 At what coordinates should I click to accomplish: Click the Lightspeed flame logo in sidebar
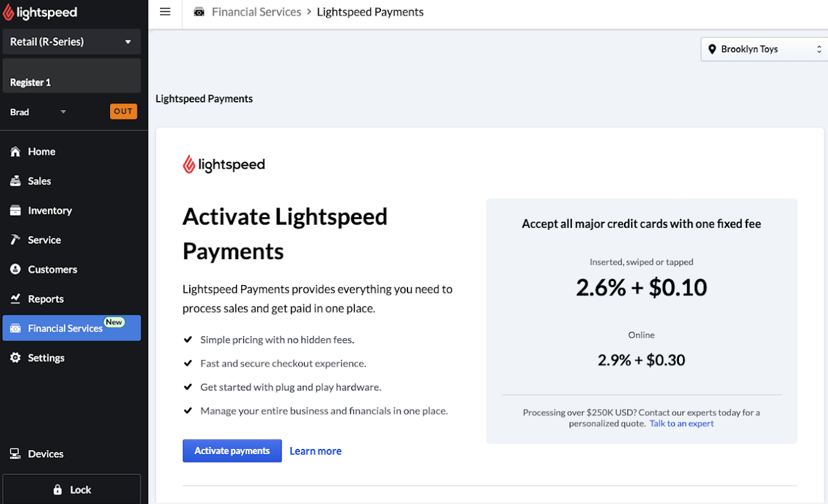coord(8,12)
